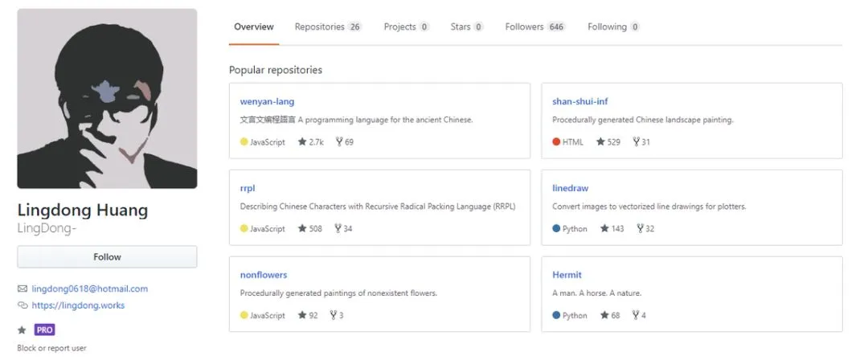Switch to the Repositories tab
Screen dimensions: 868x360
[328, 27]
